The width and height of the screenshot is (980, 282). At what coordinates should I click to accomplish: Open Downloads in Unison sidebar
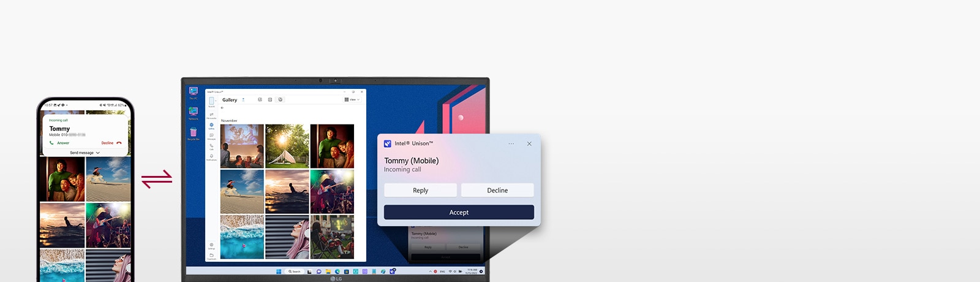211,256
